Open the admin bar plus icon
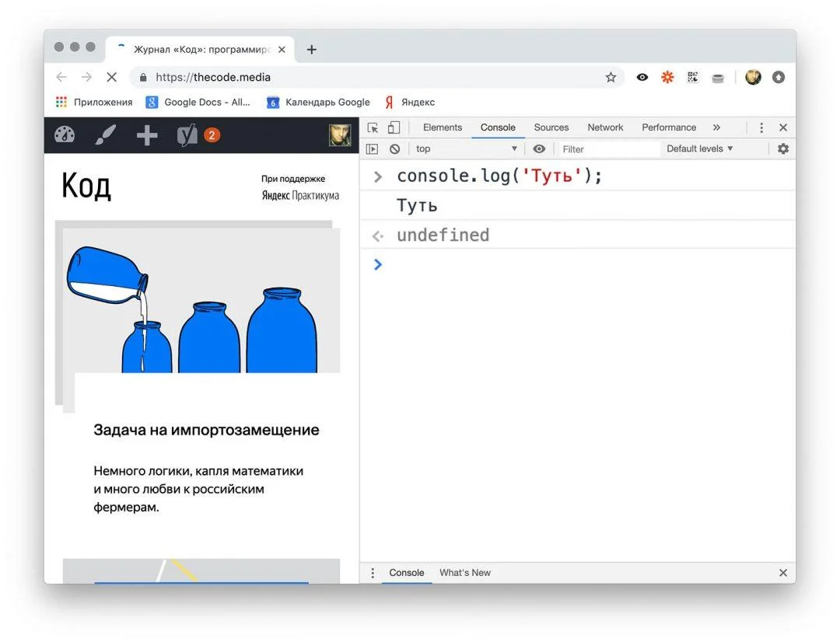The width and height of the screenshot is (840, 642). (x=146, y=134)
